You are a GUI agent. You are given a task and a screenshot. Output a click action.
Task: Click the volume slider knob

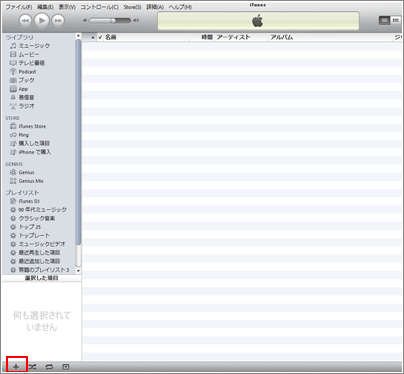coord(113,21)
